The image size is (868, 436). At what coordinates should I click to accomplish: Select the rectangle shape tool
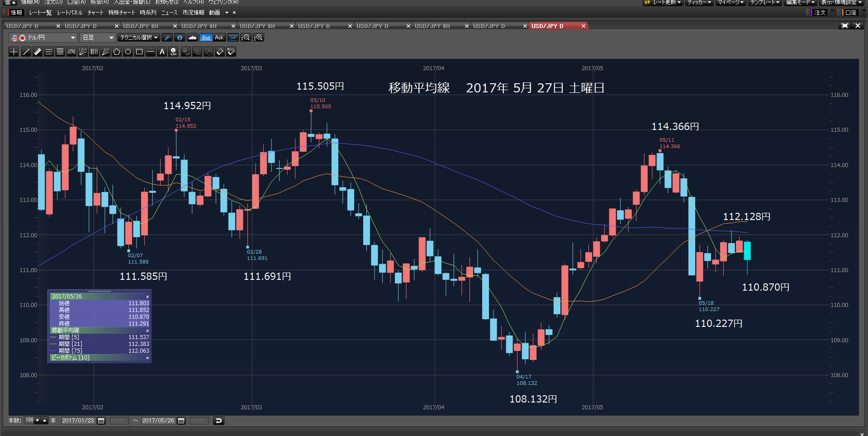click(139, 52)
